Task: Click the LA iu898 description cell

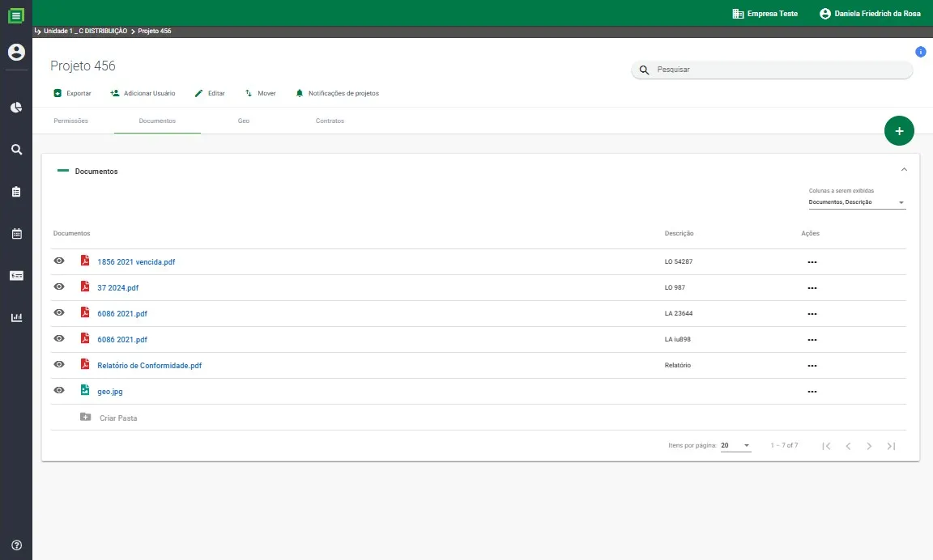Action: click(678, 339)
